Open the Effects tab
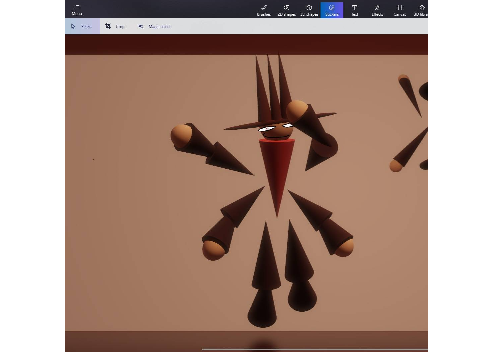Screen dimensions: 480x360 click(x=377, y=10)
